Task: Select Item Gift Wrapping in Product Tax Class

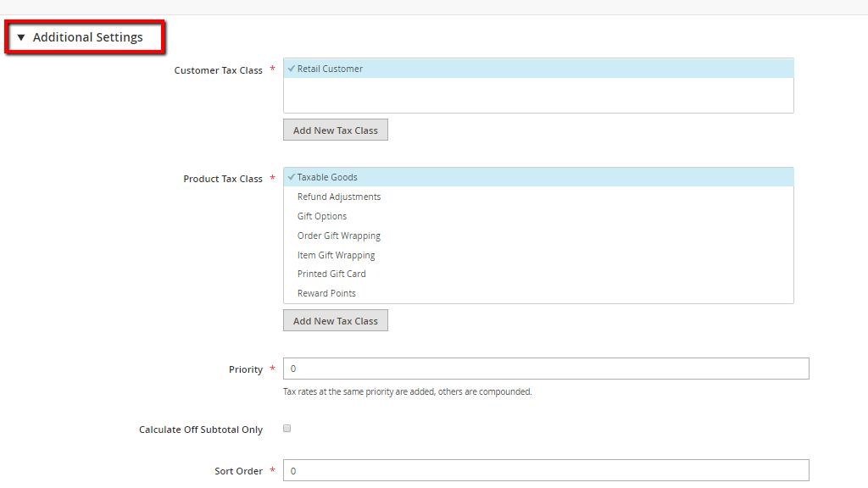Action: coord(336,254)
